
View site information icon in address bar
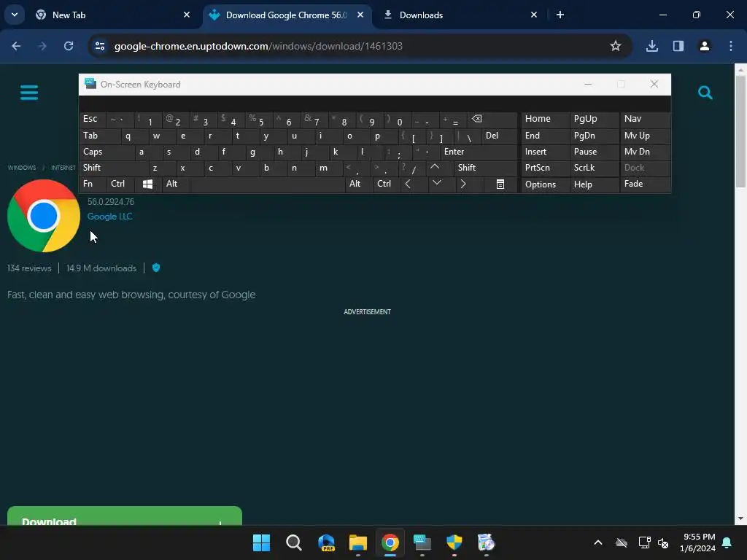(x=100, y=46)
